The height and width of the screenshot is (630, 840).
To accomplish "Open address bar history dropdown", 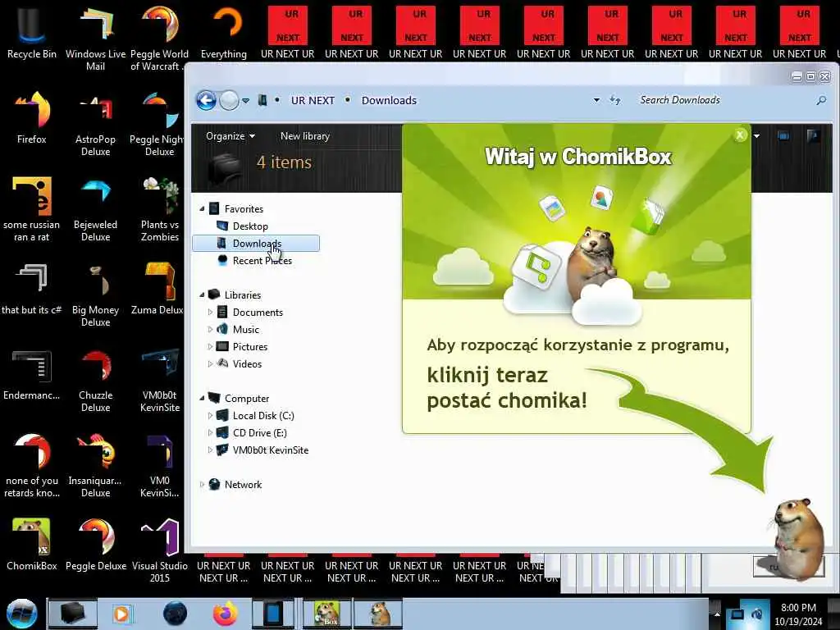I will [x=596, y=100].
